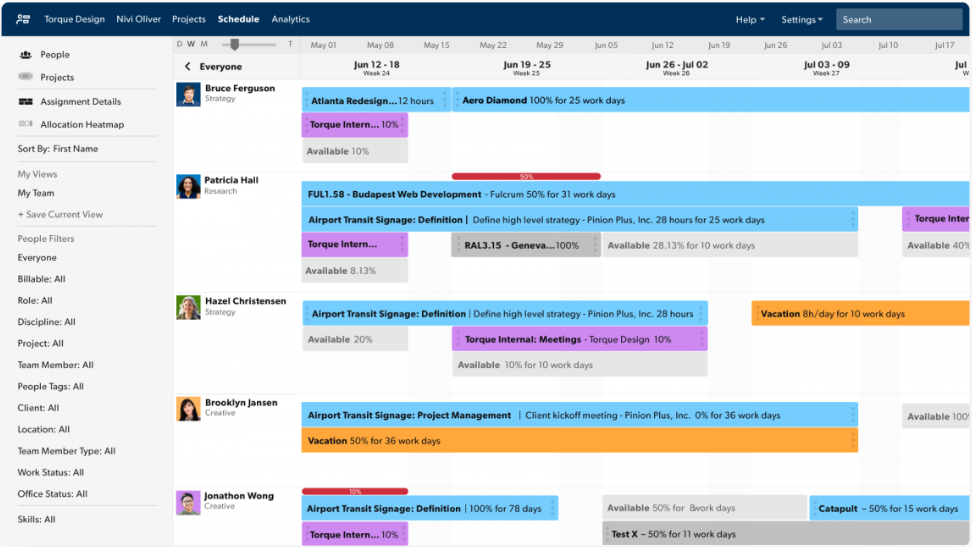Open the Project: All filter
The height and width of the screenshot is (547, 972).
40,344
